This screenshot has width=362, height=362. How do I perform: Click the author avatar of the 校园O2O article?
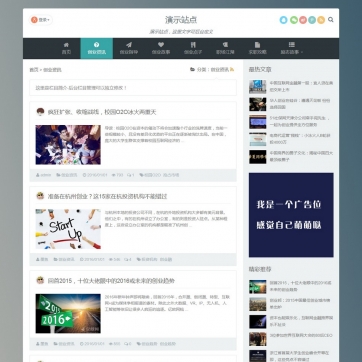pos(40,112)
